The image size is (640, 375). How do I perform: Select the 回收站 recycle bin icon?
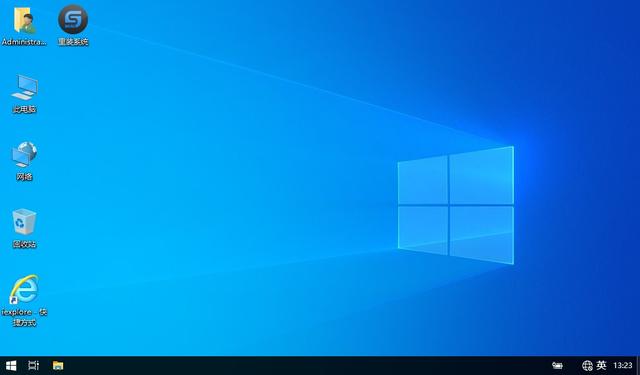[x=24, y=228]
